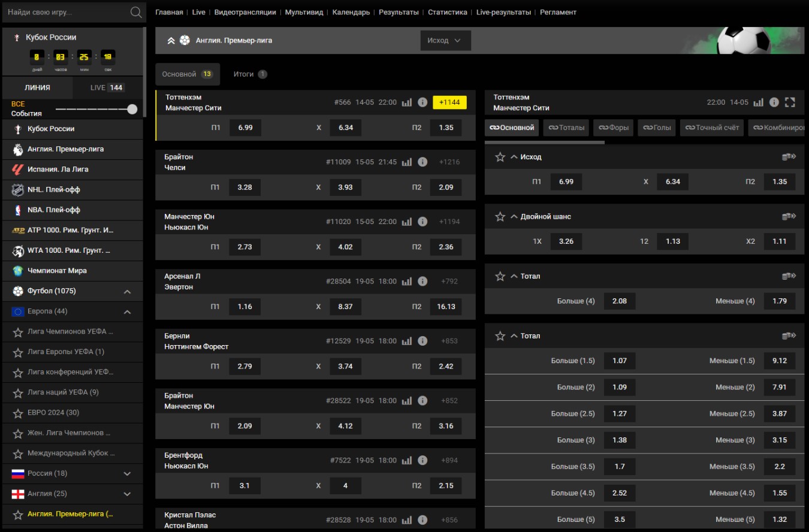Screen dimensions: 809x532
Task: Collapse league header with double-chevron icon
Action: coord(171,41)
